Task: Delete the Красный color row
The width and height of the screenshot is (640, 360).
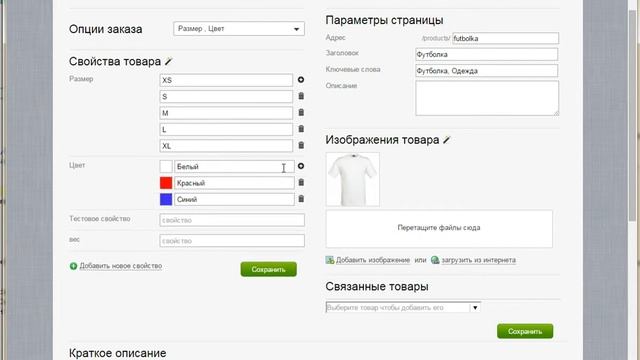Action: pos(301,182)
